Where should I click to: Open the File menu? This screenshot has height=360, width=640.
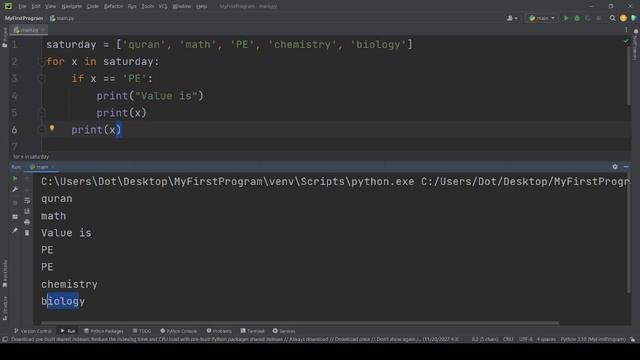(22, 6)
